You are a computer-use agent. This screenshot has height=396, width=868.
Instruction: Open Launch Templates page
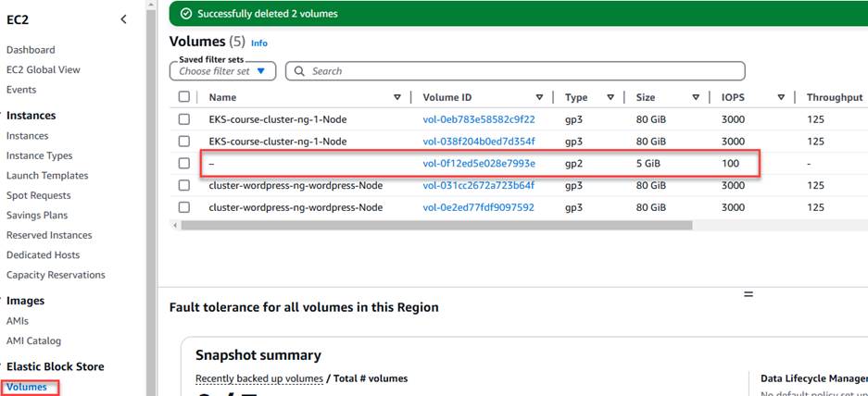(47, 175)
